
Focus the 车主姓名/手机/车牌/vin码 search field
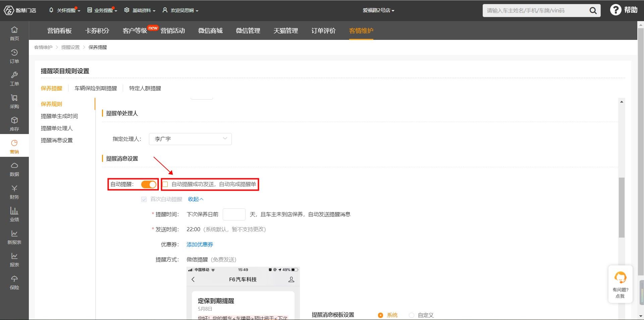[535, 11]
